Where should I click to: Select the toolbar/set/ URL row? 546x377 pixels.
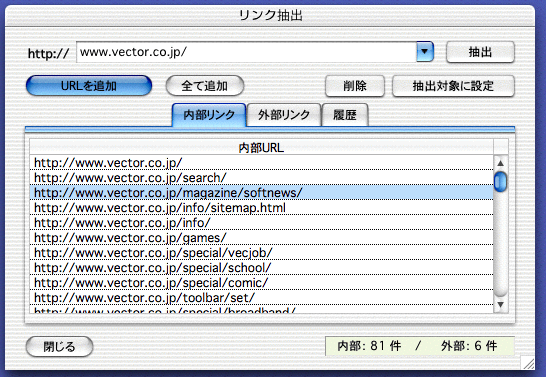262,297
